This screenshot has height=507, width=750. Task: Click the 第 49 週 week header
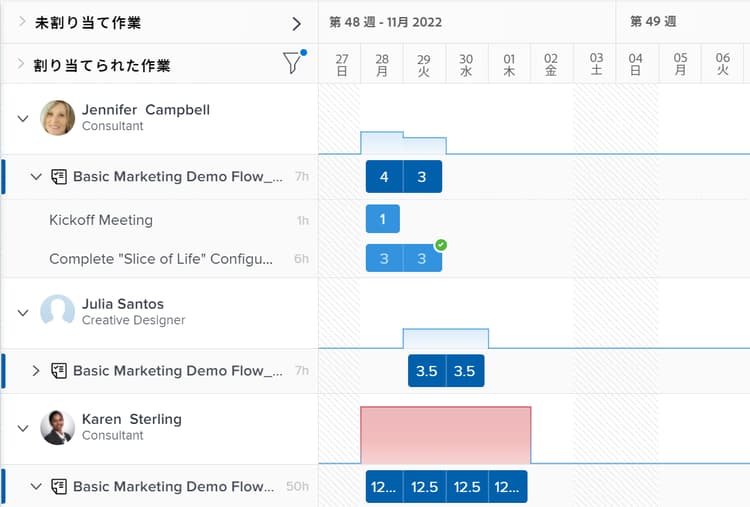(x=653, y=22)
